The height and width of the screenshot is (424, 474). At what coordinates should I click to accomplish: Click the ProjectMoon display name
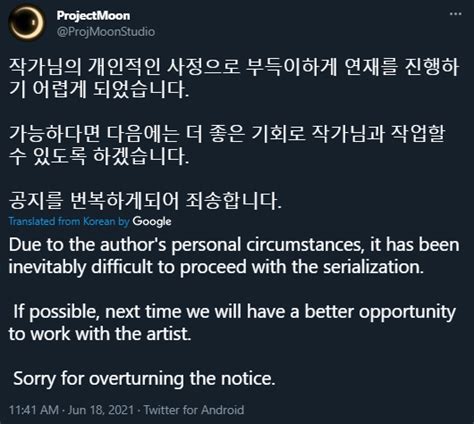click(x=93, y=15)
